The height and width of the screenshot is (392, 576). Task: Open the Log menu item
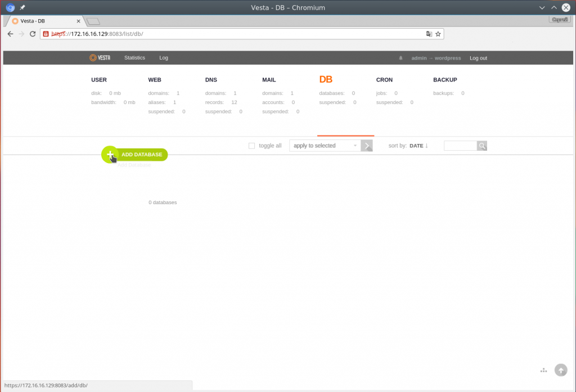tap(164, 58)
